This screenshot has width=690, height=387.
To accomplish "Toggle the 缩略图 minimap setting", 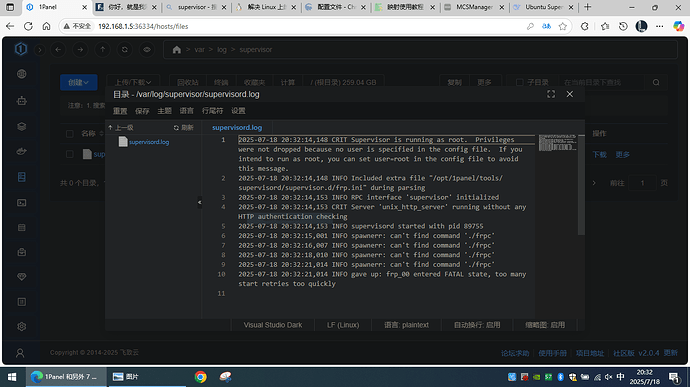I will [545, 325].
